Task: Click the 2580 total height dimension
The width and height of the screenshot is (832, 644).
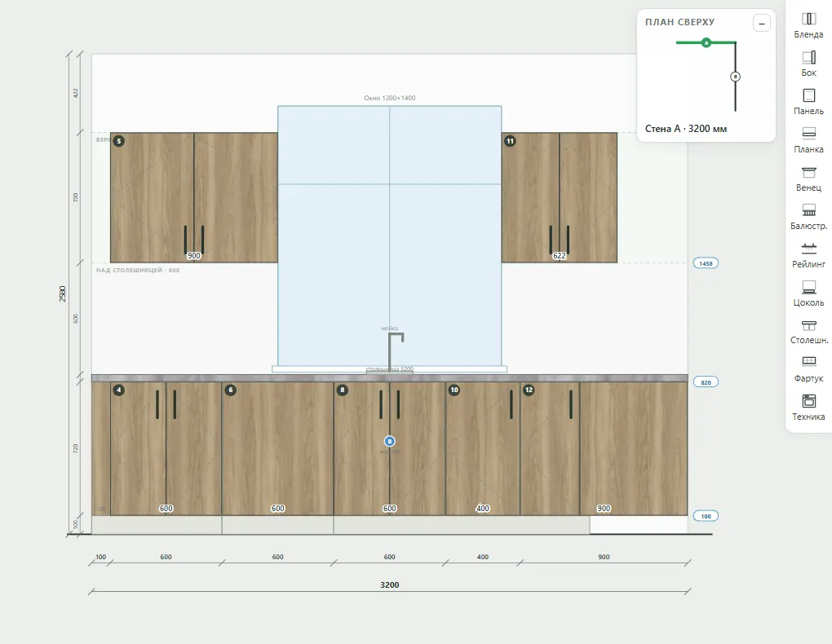Action: 63,294
